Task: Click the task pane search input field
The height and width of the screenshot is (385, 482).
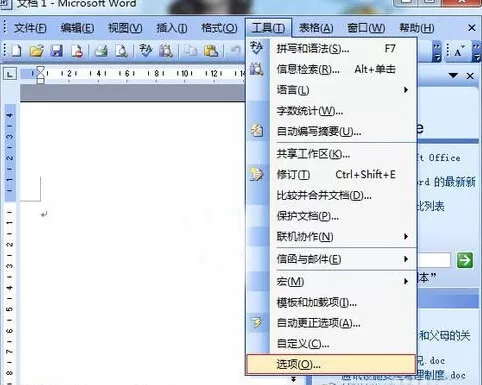Action: (433, 260)
